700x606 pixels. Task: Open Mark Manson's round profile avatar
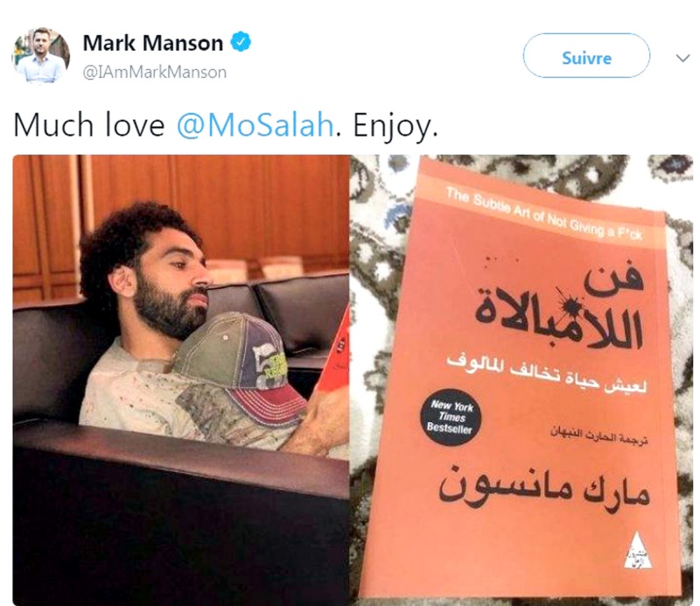click(40, 55)
